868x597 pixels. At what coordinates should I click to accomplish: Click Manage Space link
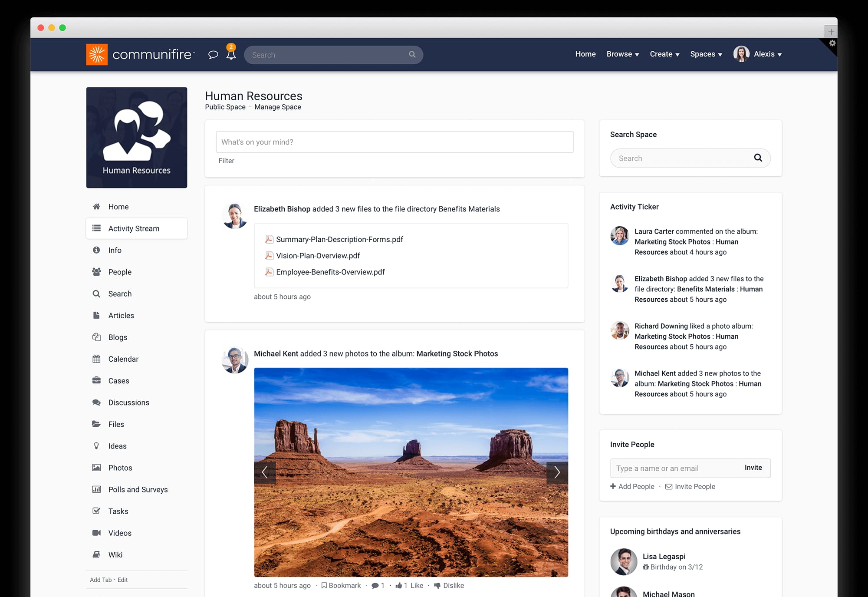tap(277, 107)
